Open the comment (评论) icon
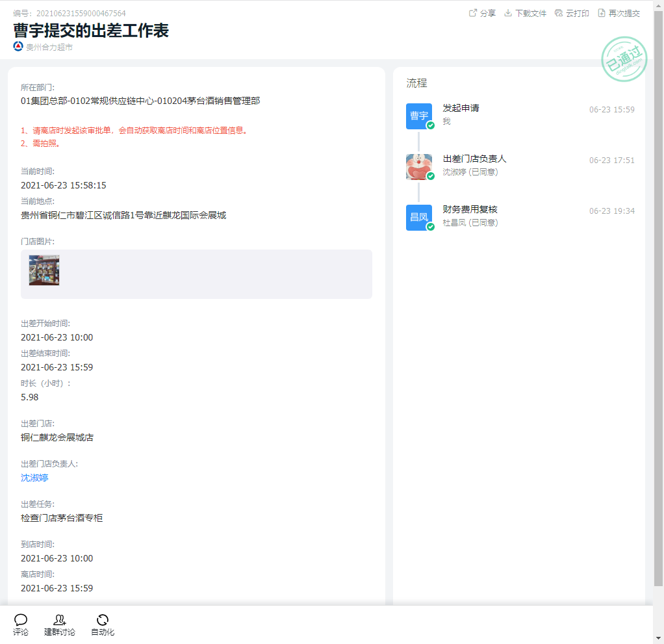Screen dimensions: 664x644 [21, 620]
